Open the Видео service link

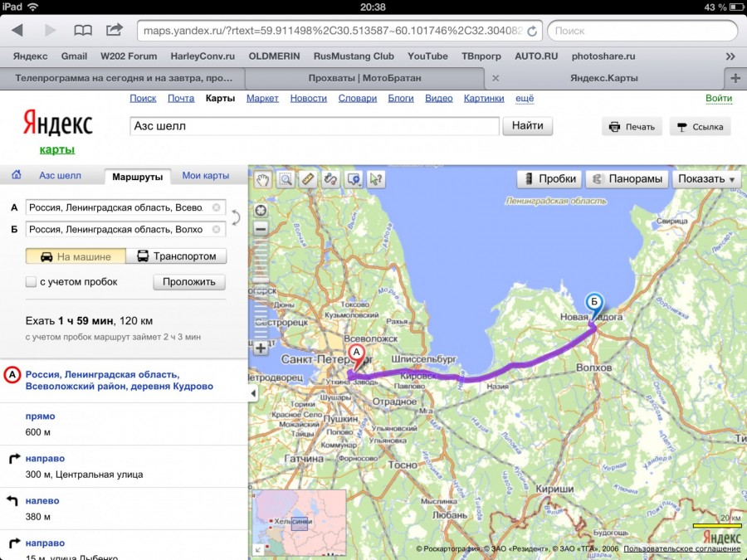pos(439,98)
